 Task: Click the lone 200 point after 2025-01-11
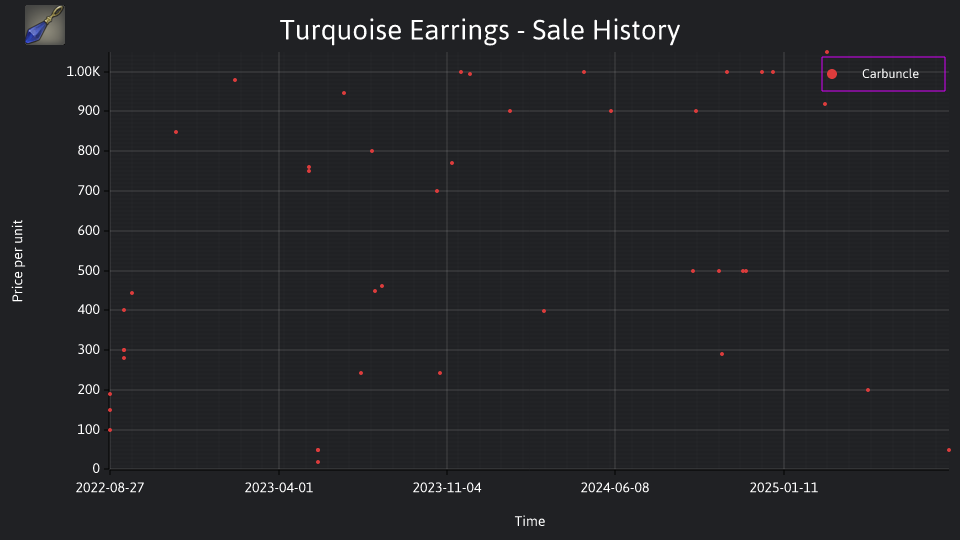click(868, 390)
